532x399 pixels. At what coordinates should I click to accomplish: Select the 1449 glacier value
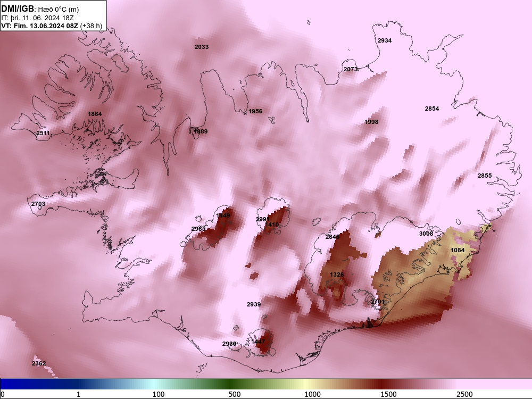pos(223,215)
